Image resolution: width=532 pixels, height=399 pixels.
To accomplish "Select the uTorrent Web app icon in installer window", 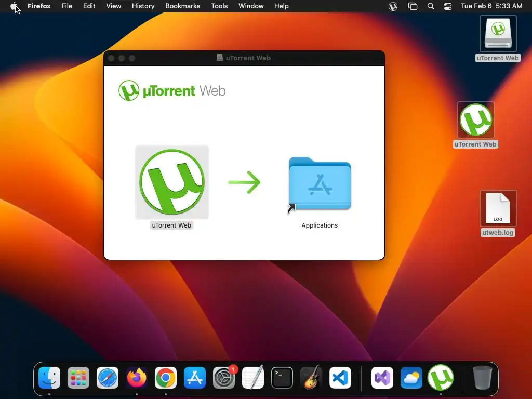I will tap(172, 182).
